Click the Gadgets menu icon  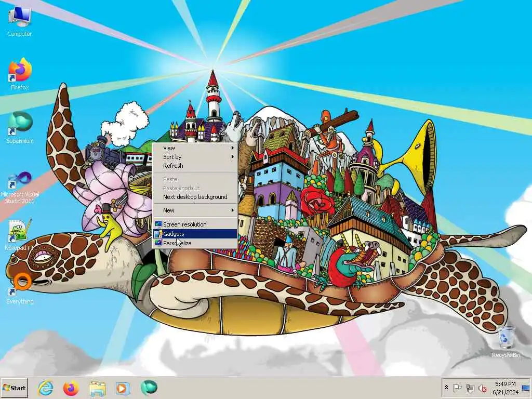click(158, 233)
